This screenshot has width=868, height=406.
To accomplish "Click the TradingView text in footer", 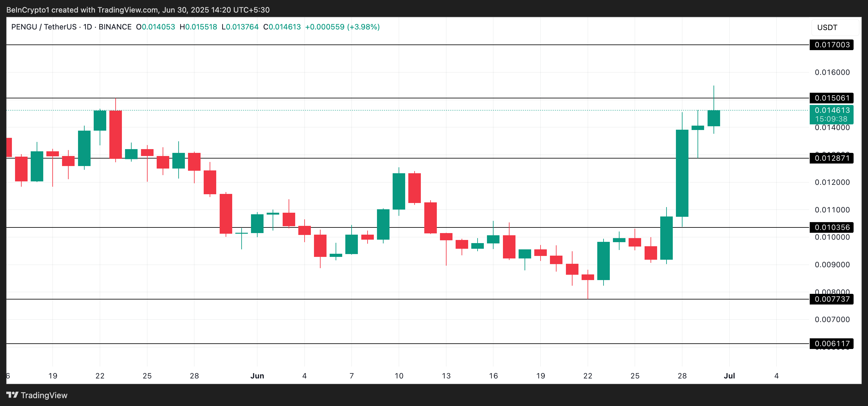I will [x=44, y=395].
